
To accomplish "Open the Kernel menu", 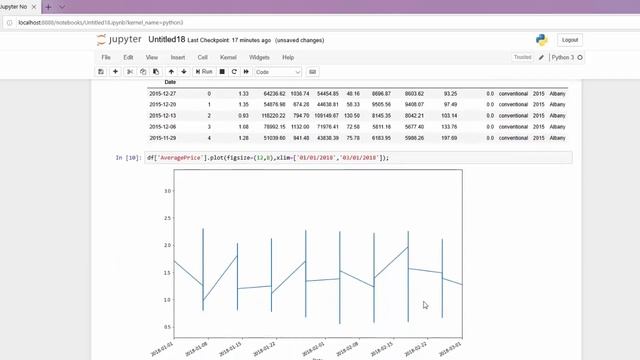I will click(228, 58).
